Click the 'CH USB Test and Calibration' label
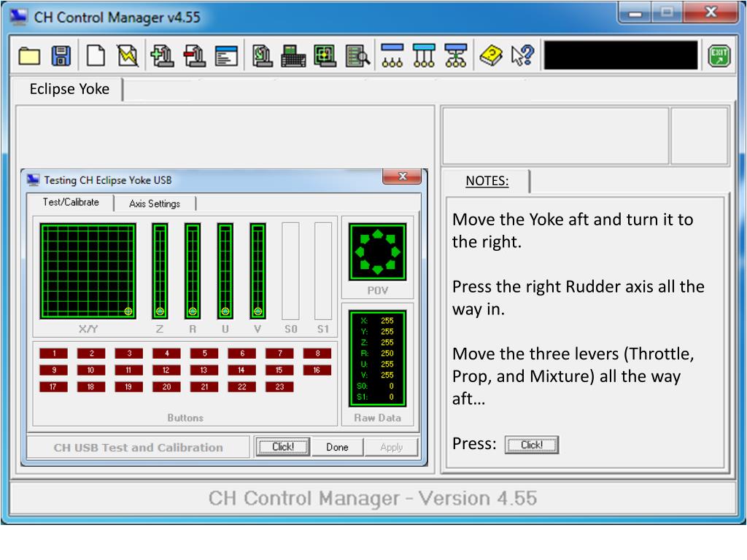 click(x=138, y=448)
